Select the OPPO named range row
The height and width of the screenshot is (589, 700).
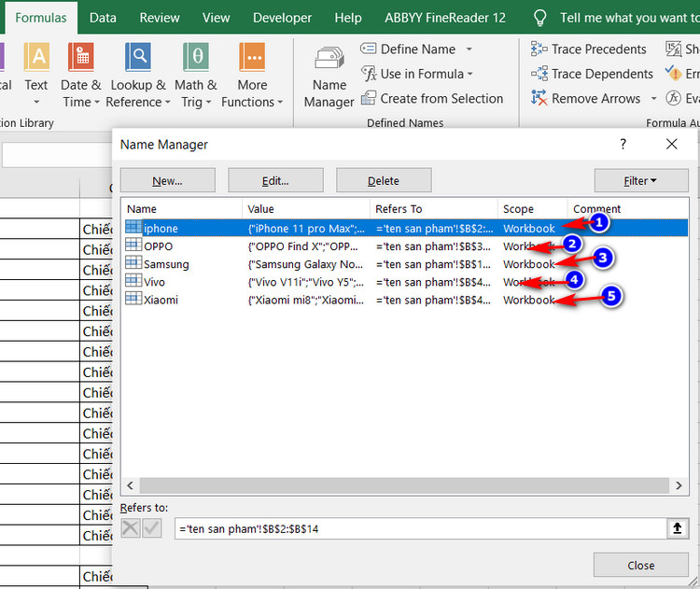(405, 246)
